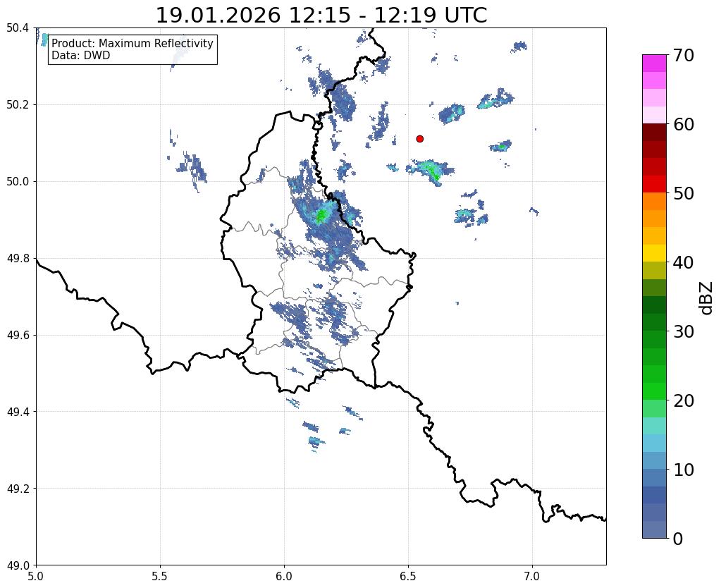Click the 7.0 longitude axis label

(x=532, y=576)
